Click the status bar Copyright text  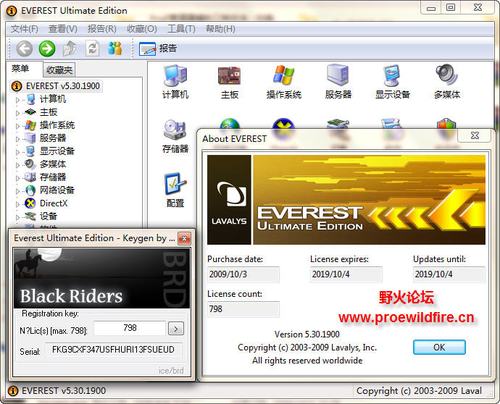(419, 391)
